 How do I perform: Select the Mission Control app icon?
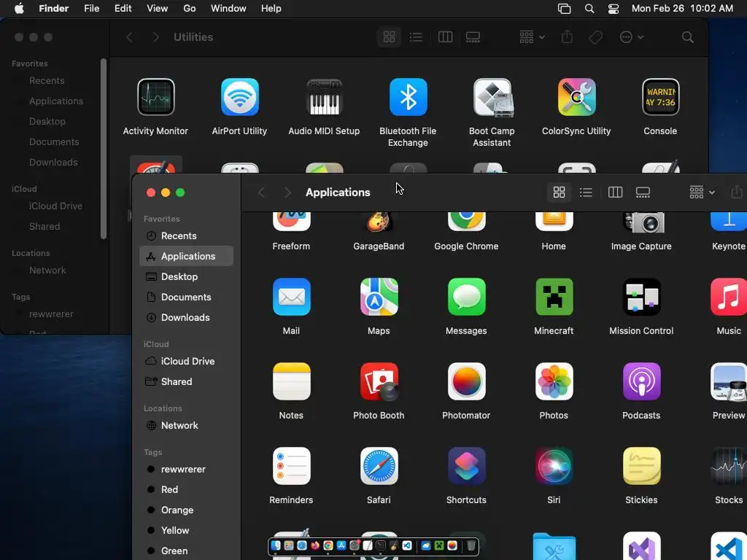(x=642, y=297)
